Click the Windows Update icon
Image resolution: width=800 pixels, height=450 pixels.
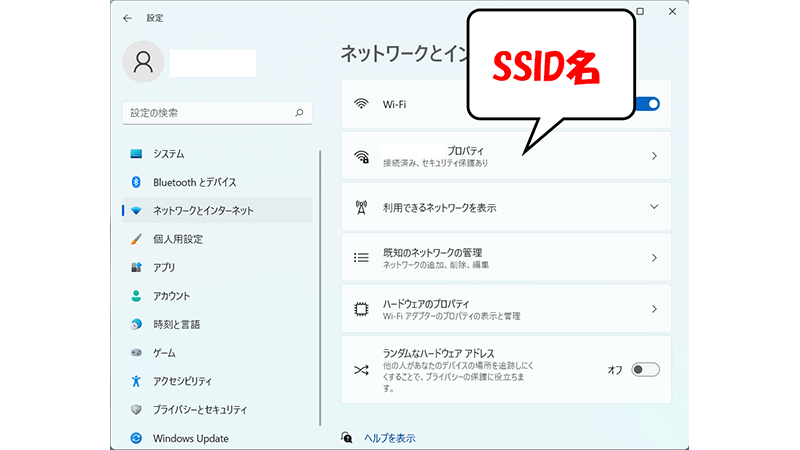click(137, 438)
